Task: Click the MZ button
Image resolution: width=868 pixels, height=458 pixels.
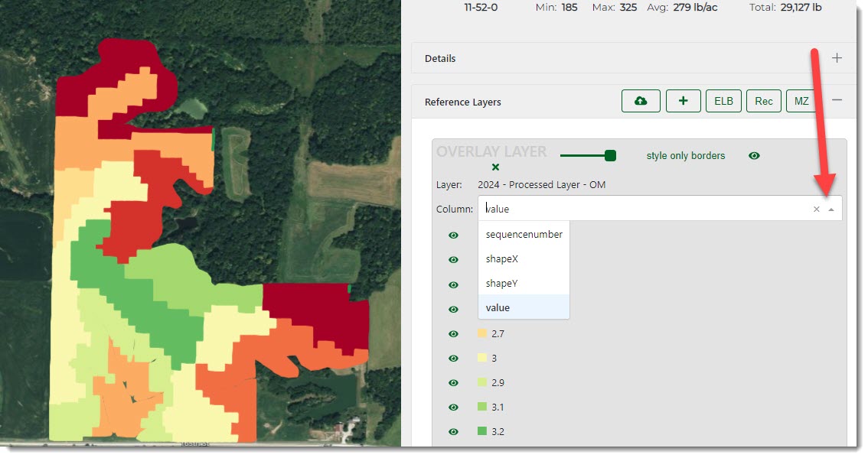Action: [801, 101]
